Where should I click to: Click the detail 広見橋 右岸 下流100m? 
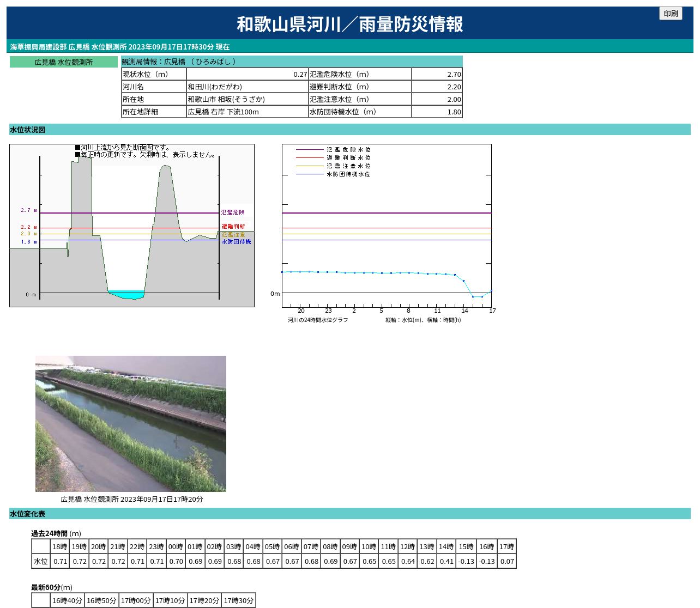tap(224, 112)
